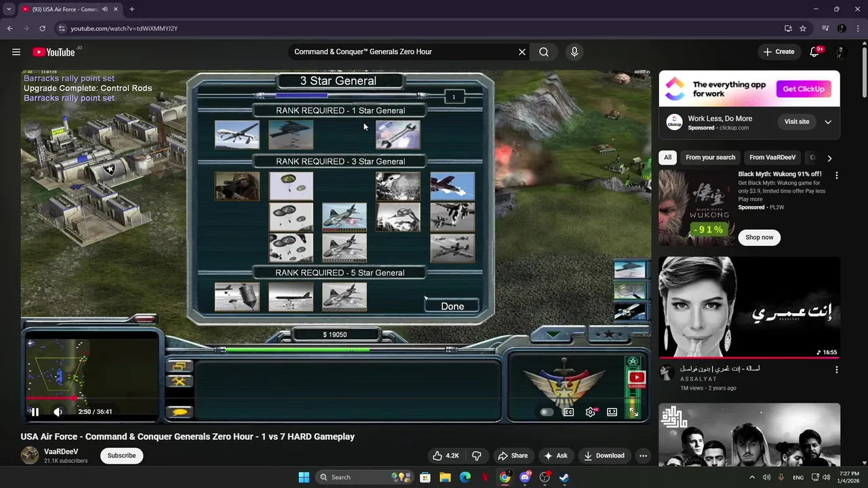Click the Download button
Screen dimensions: 868x488
604,455
